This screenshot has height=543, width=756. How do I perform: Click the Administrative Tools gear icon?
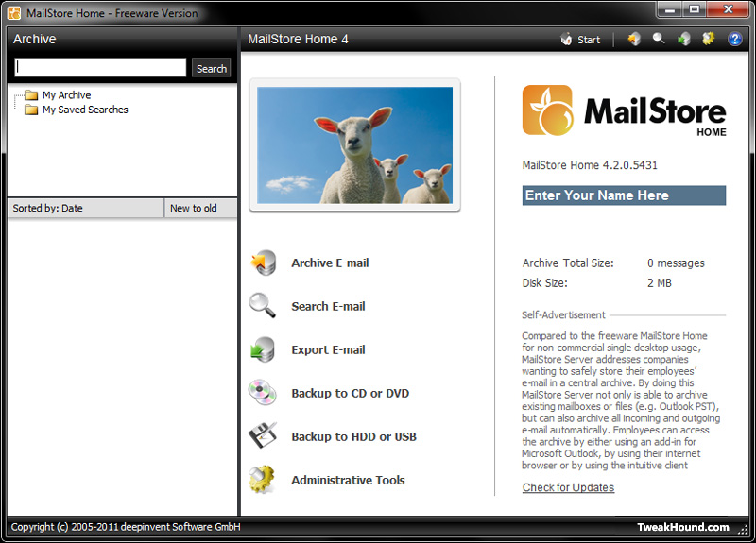(x=263, y=479)
